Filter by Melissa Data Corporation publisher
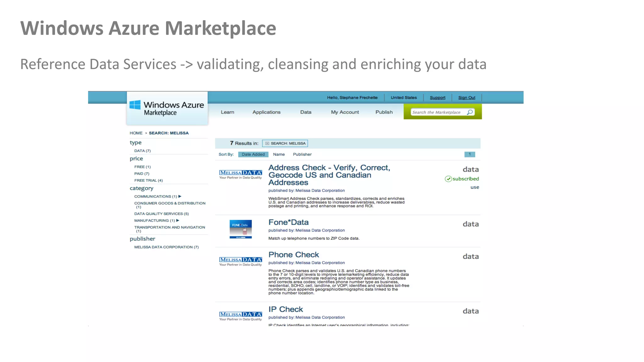Viewport: 644px width, 362px height. [x=166, y=247]
